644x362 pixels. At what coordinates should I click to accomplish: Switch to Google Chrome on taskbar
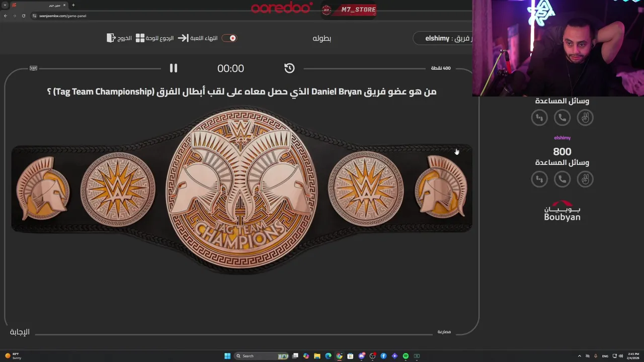[339, 356]
